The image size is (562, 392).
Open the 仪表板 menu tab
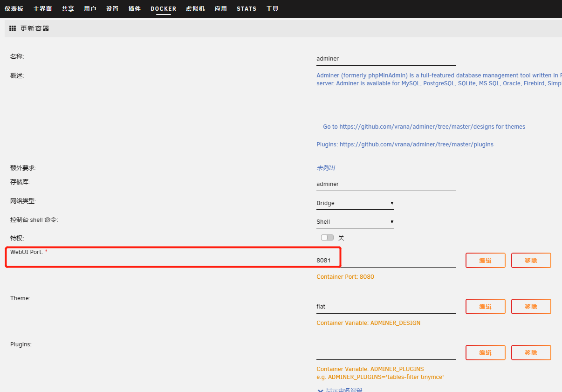(14, 9)
